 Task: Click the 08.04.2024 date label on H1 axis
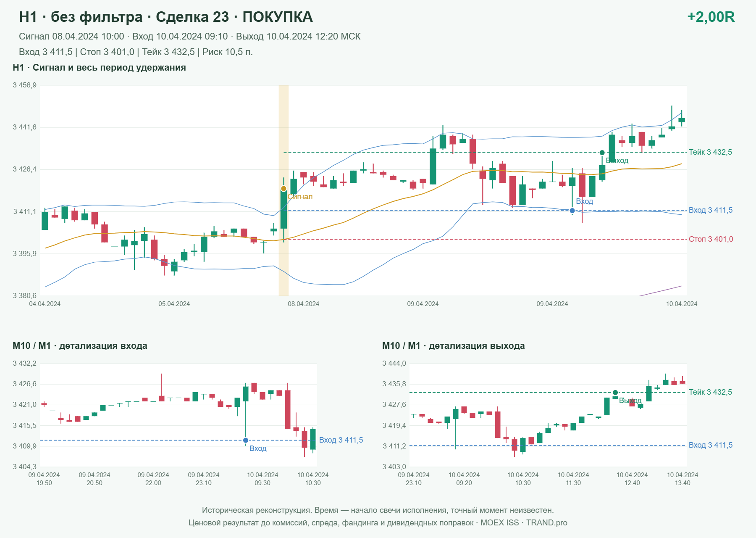tap(303, 304)
